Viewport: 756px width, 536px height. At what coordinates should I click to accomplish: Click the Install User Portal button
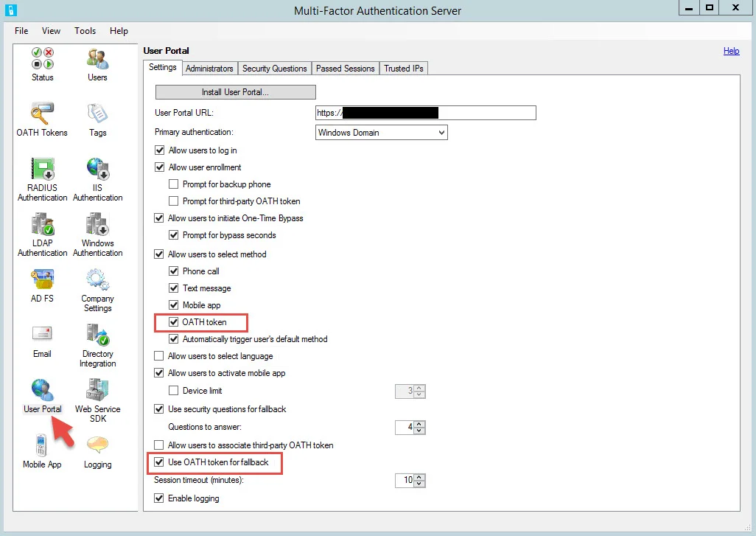click(235, 92)
